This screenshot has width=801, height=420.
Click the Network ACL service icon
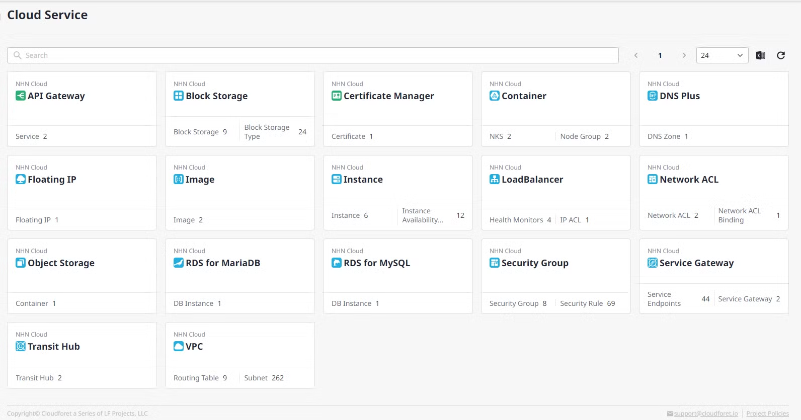(x=652, y=179)
